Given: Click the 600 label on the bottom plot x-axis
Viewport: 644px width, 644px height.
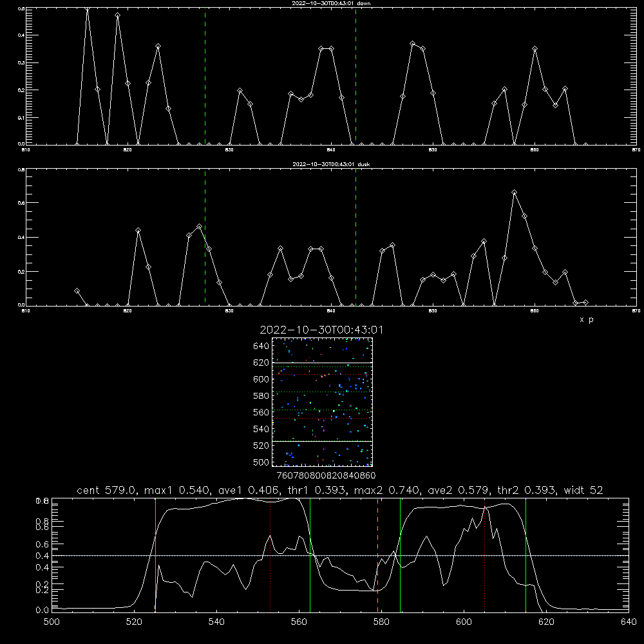Looking at the screenshot, I should pyautogui.click(x=464, y=622).
